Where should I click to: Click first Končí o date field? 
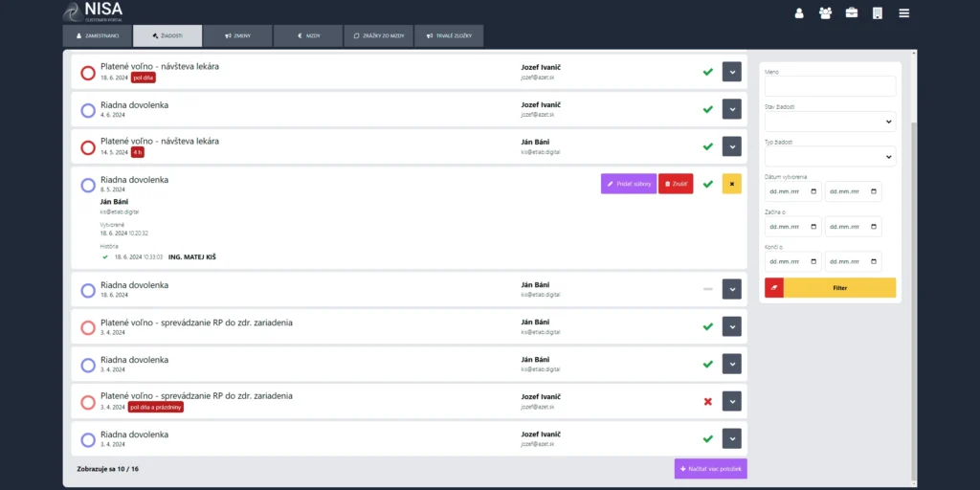tap(793, 261)
